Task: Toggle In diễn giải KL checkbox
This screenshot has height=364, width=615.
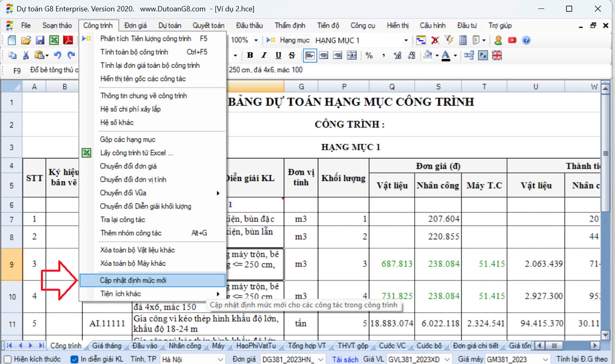Action: tap(74, 359)
